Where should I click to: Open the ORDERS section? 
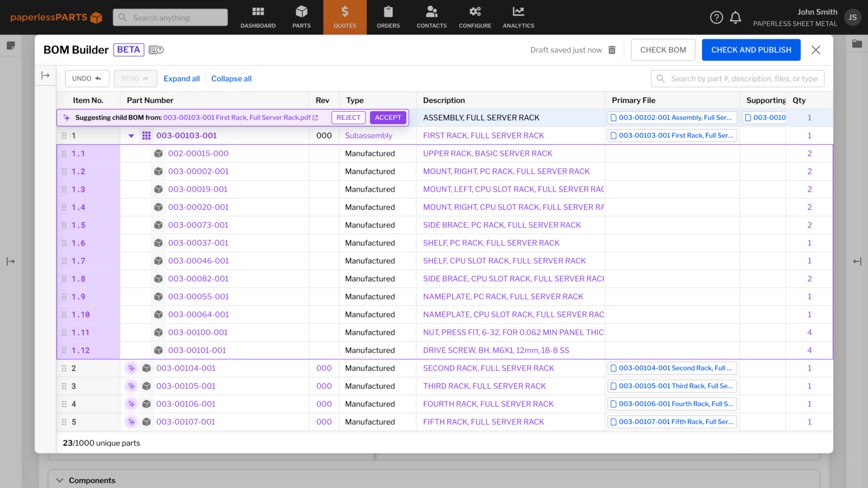tap(388, 17)
